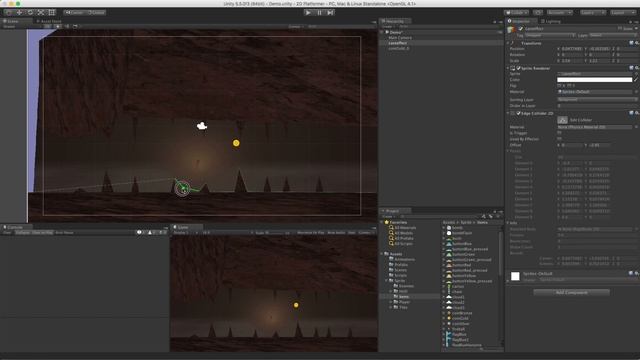Click the white Color swatch
This screenshot has height=360, width=640.
point(595,80)
